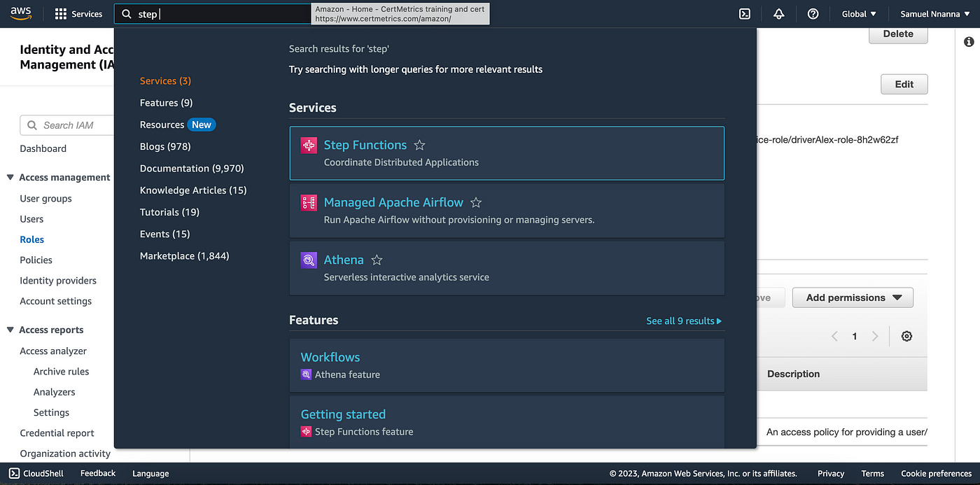
Task: Click Language in the footer
Action: click(x=150, y=473)
